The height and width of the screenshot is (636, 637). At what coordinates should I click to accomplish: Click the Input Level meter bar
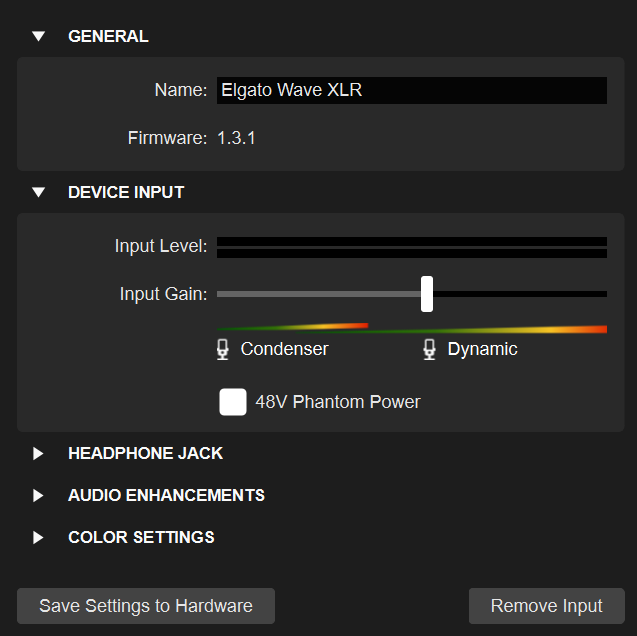(412, 248)
